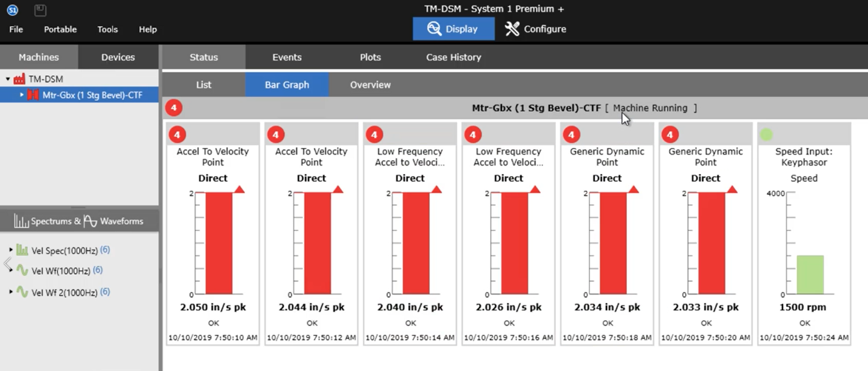Switch to Configure mode
This screenshot has width=868, height=371.
(535, 29)
